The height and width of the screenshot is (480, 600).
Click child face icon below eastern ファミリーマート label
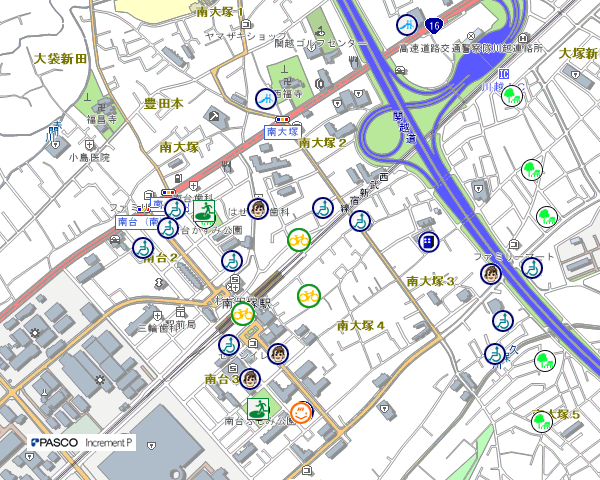(x=491, y=274)
